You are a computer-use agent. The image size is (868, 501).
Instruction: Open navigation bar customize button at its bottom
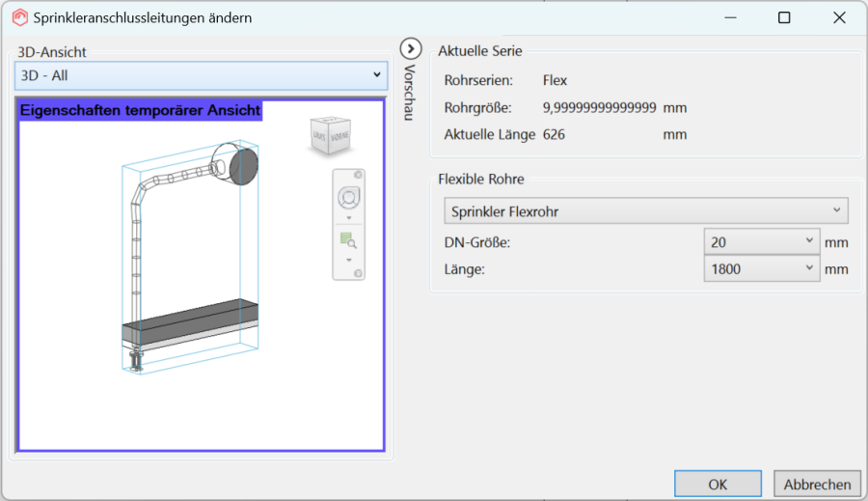tap(358, 273)
